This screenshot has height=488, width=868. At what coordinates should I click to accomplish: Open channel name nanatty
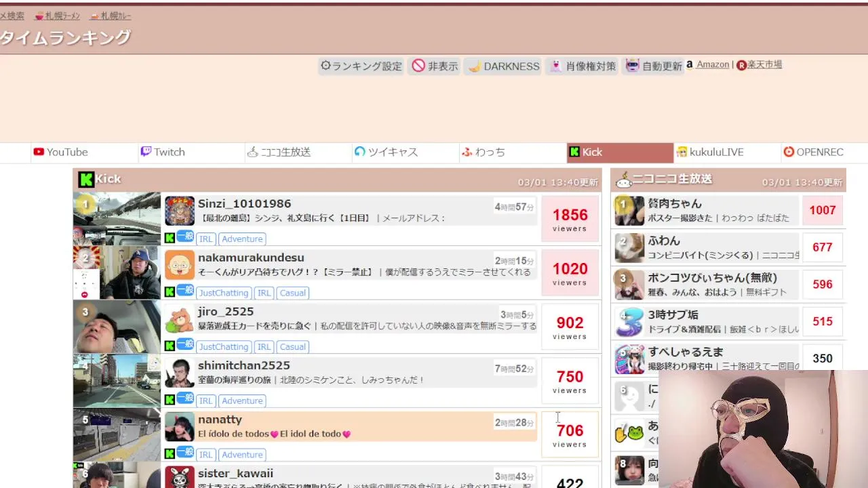click(x=220, y=420)
